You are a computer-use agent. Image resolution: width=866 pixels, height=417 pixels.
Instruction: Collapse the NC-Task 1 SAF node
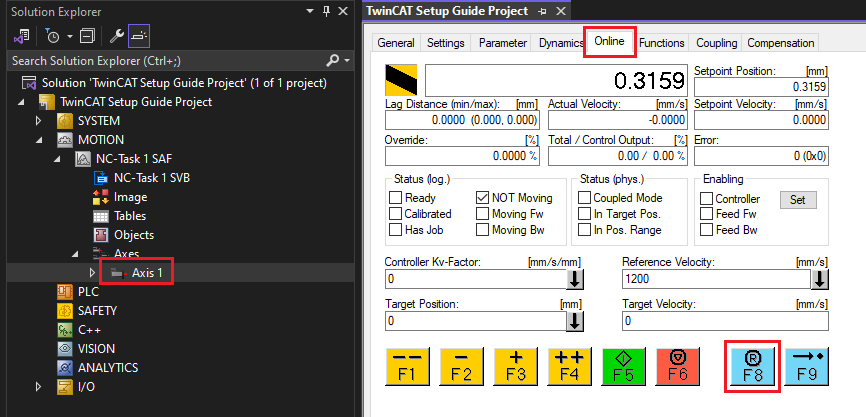(57, 159)
